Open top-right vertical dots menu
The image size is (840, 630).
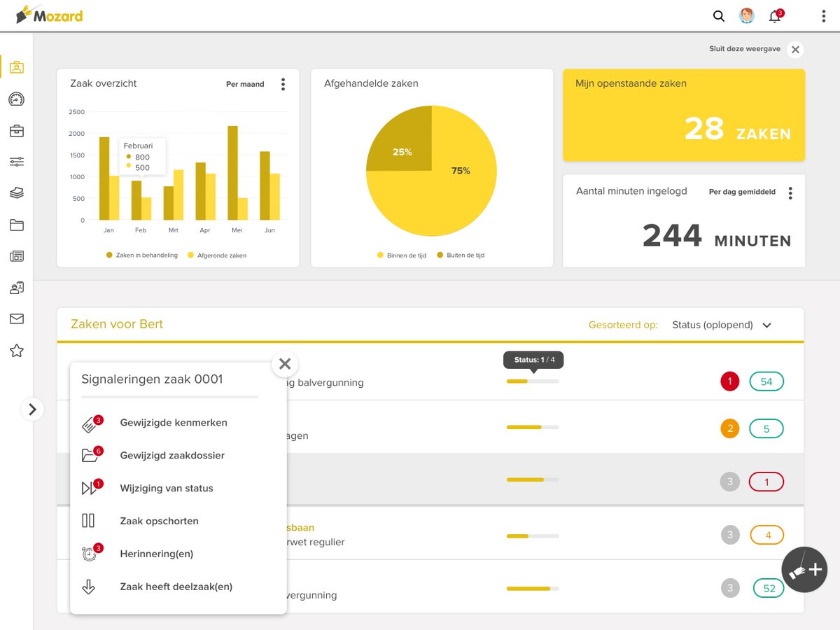[x=824, y=16]
